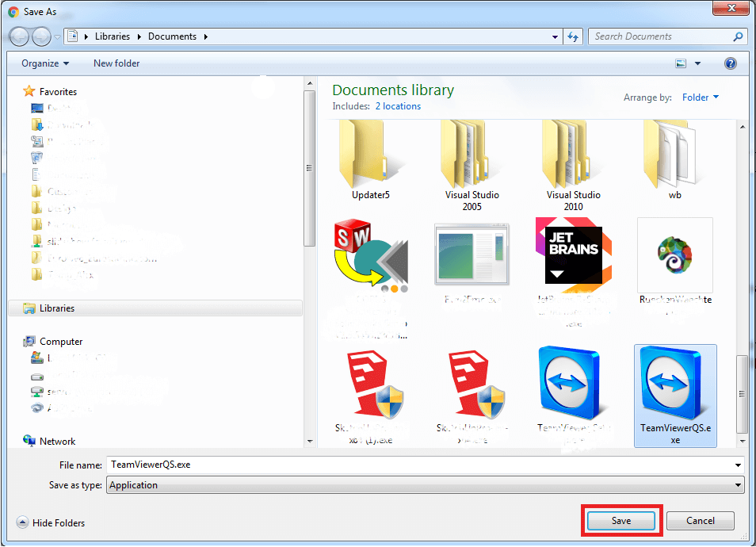Click the search magnifier icon
This screenshot has height=547, width=756.
tap(738, 36)
